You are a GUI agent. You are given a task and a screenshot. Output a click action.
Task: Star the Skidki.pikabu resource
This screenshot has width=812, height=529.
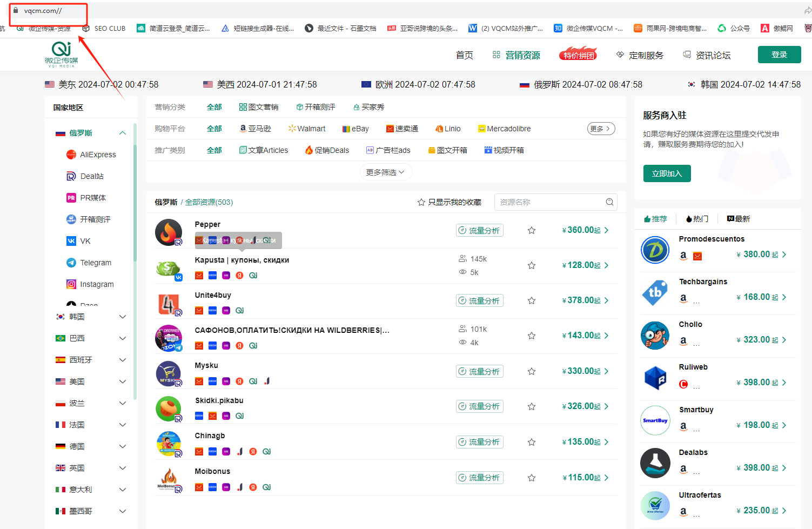tap(532, 406)
